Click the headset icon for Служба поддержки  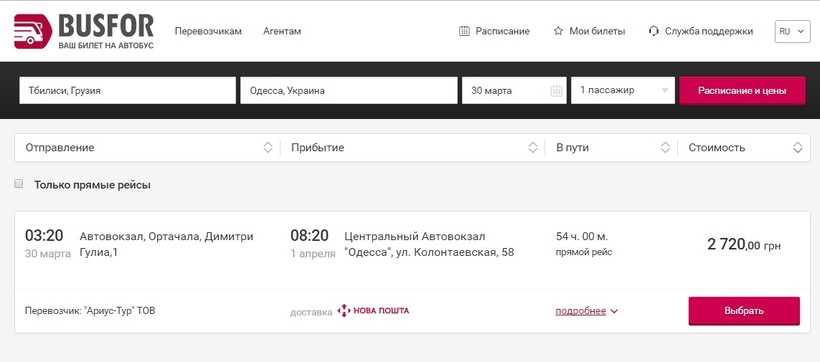click(x=653, y=31)
